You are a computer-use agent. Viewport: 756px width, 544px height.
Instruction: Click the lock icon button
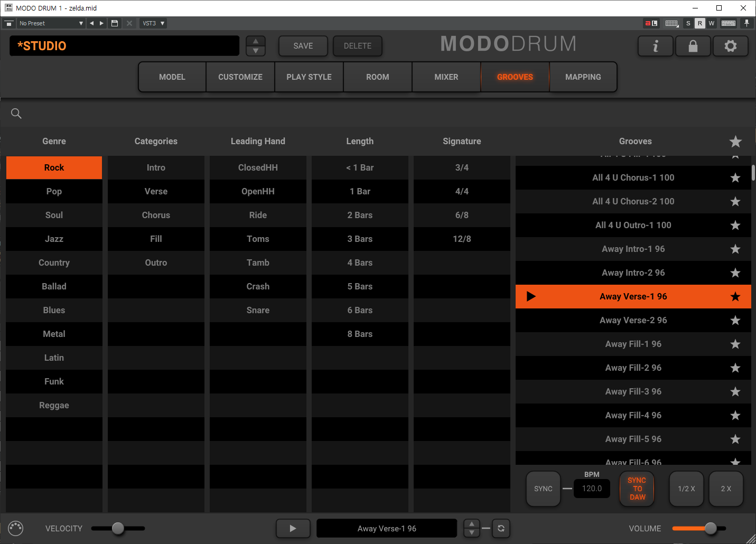693,46
